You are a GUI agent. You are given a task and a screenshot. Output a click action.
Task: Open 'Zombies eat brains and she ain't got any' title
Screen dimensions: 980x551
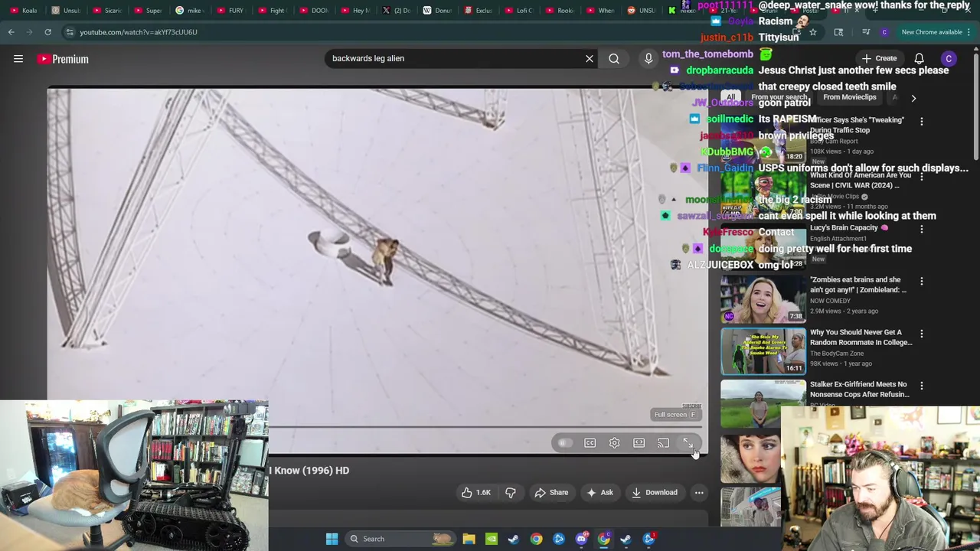click(858, 285)
